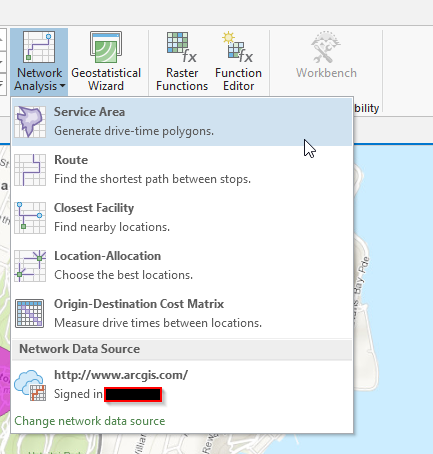Click the Closest Facility icon

[30, 218]
